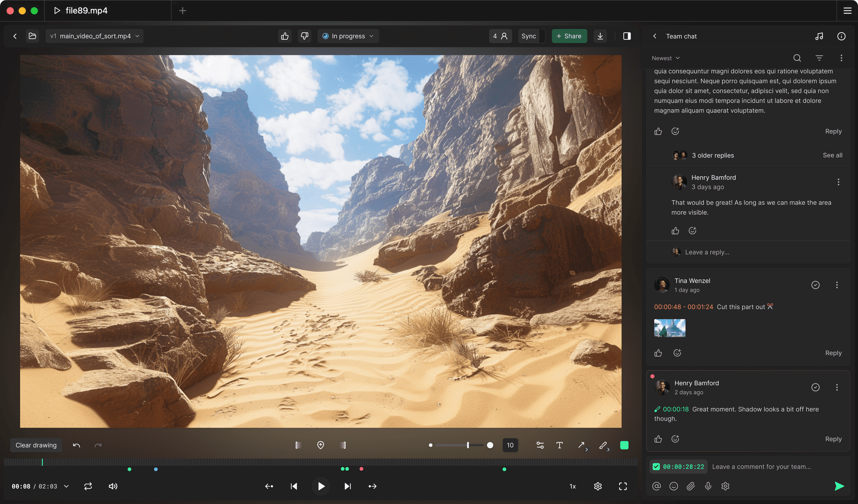Click the red timeline comment marker

(361, 469)
